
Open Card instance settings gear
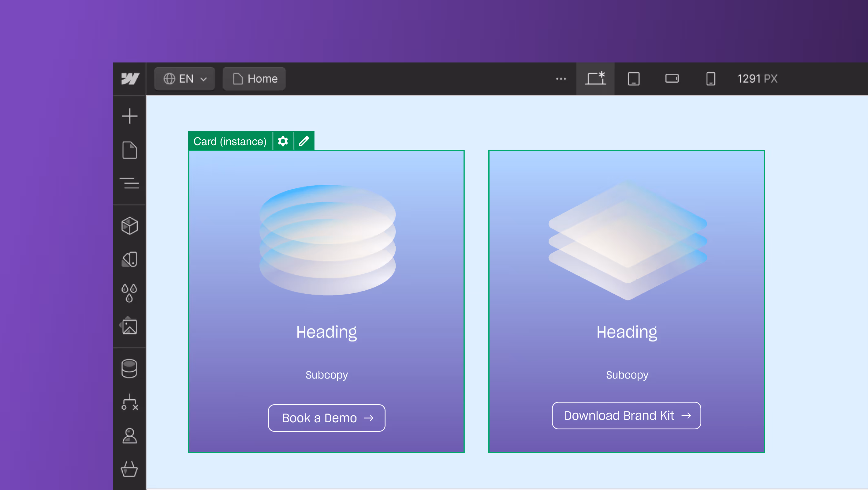(283, 141)
